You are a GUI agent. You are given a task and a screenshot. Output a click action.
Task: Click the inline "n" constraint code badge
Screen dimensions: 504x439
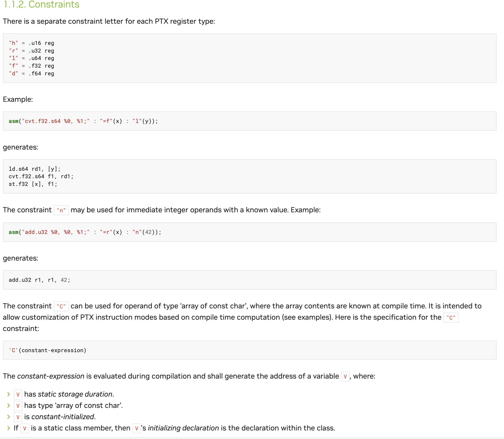[x=61, y=210]
